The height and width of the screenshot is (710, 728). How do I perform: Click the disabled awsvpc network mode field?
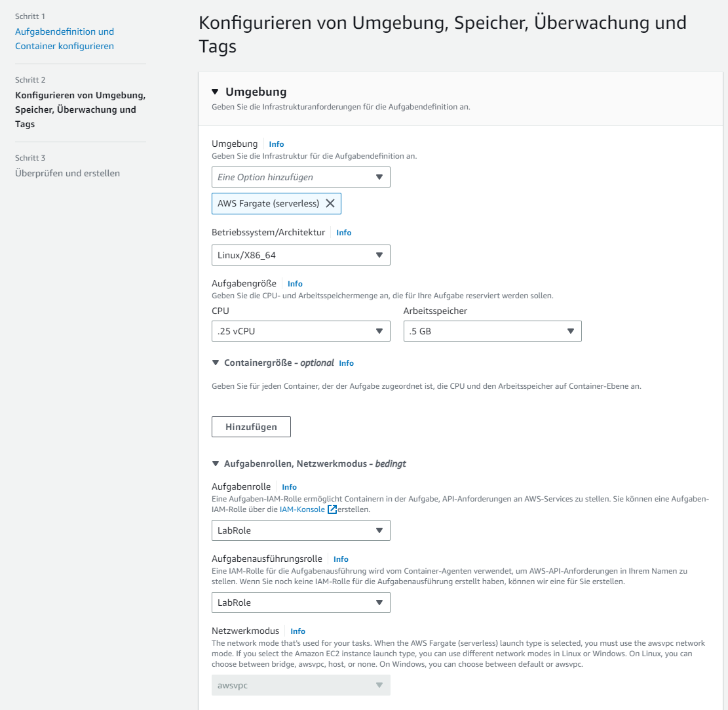[301, 685]
